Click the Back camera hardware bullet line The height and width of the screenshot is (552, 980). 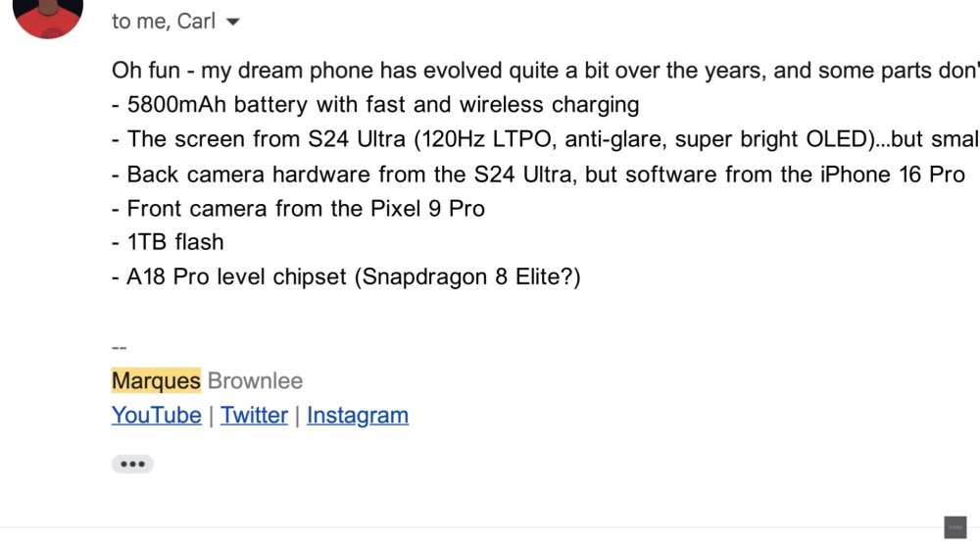(538, 175)
